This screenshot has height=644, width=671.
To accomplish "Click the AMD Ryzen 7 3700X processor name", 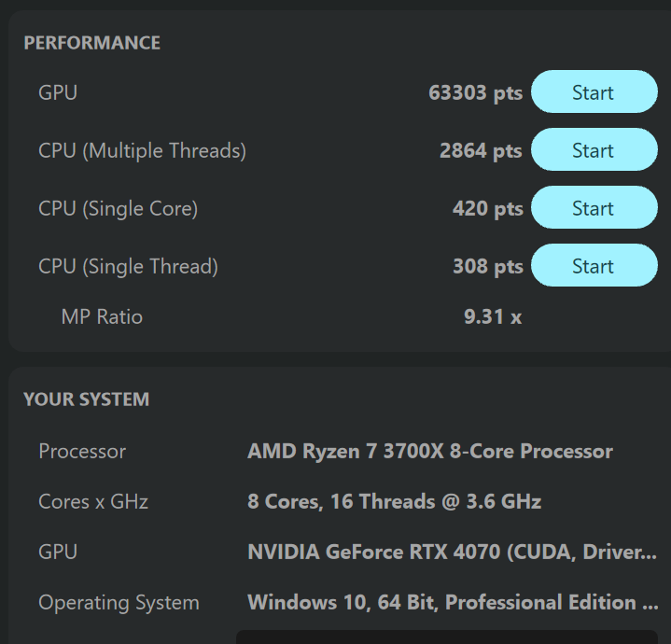I will point(429,452).
